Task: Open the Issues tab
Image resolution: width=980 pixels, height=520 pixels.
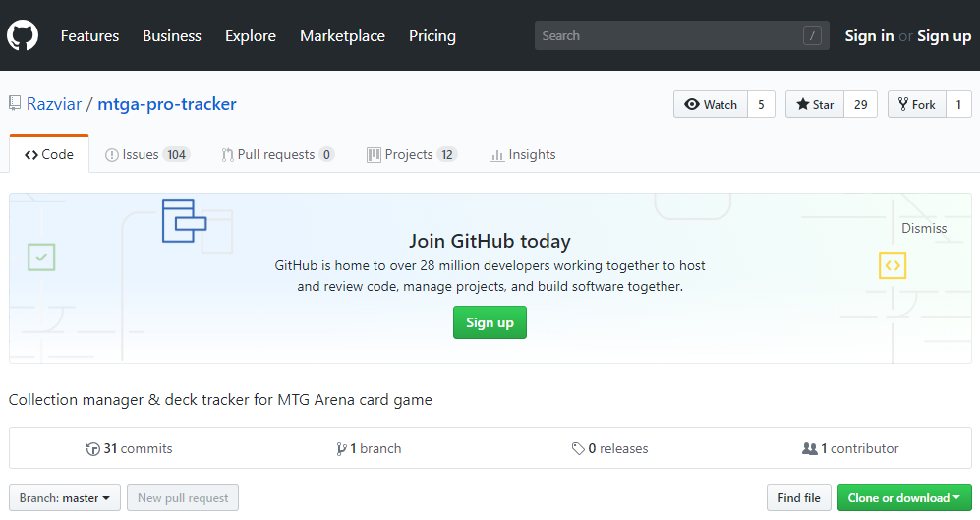Action: (146, 155)
